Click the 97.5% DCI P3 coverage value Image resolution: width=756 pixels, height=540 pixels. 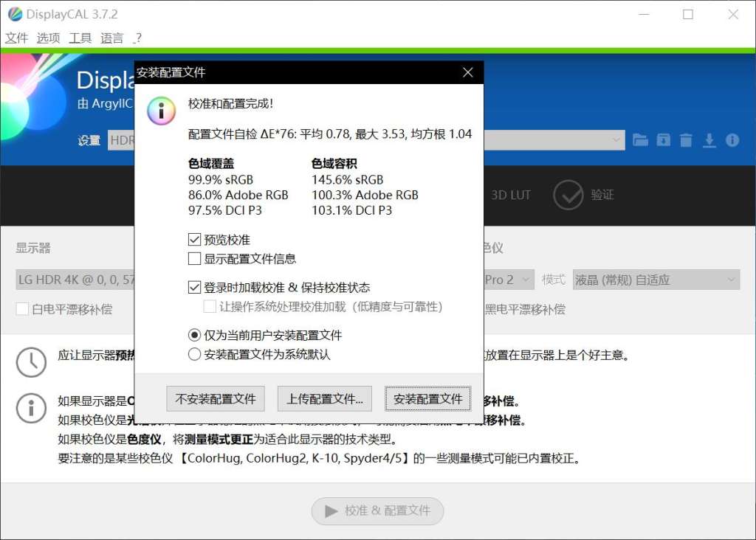(225, 210)
